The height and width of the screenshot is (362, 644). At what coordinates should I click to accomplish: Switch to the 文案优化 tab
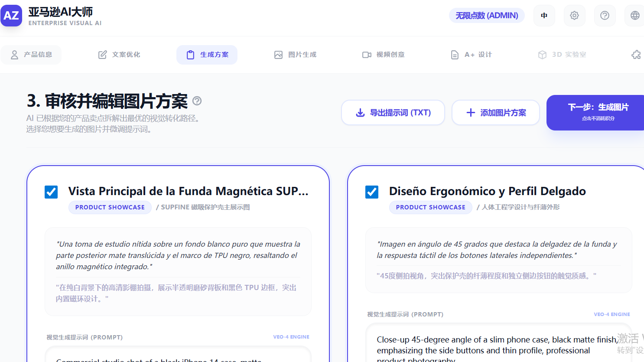119,55
